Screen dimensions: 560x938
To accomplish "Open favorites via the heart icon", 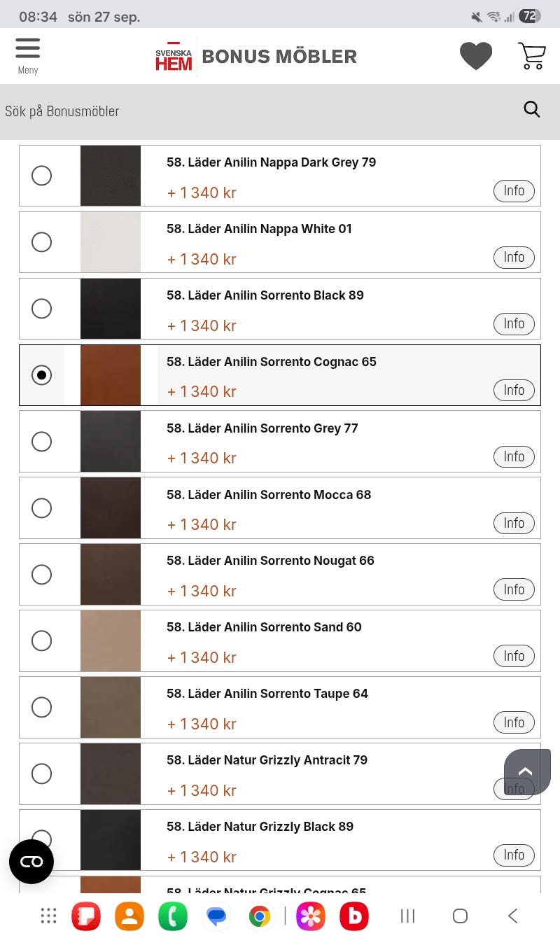I will (x=476, y=56).
